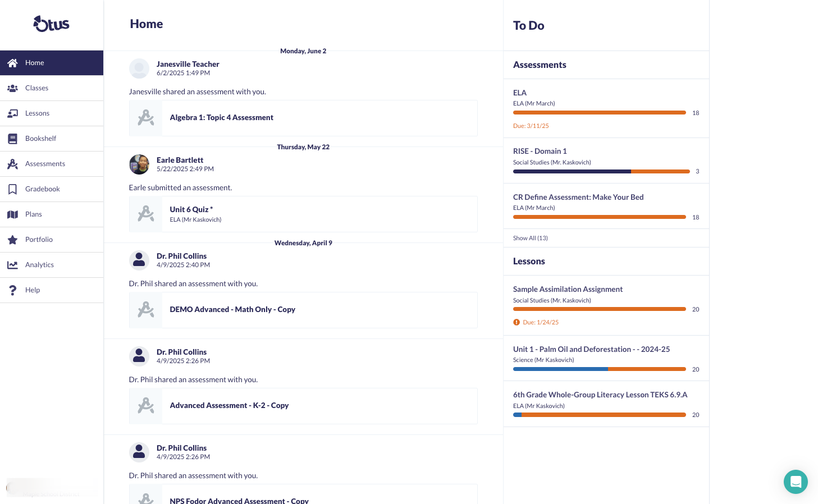
Task: Go to Lessons in sidebar
Action: (37, 113)
